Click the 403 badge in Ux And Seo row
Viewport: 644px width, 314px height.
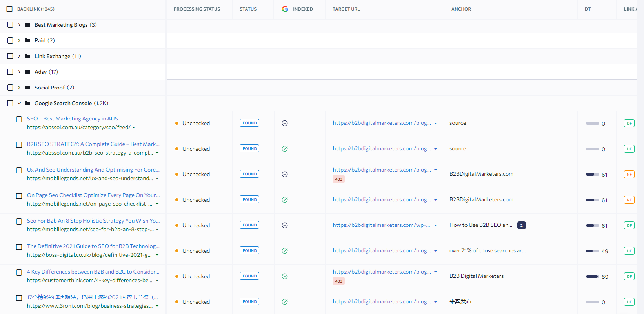point(339,179)
